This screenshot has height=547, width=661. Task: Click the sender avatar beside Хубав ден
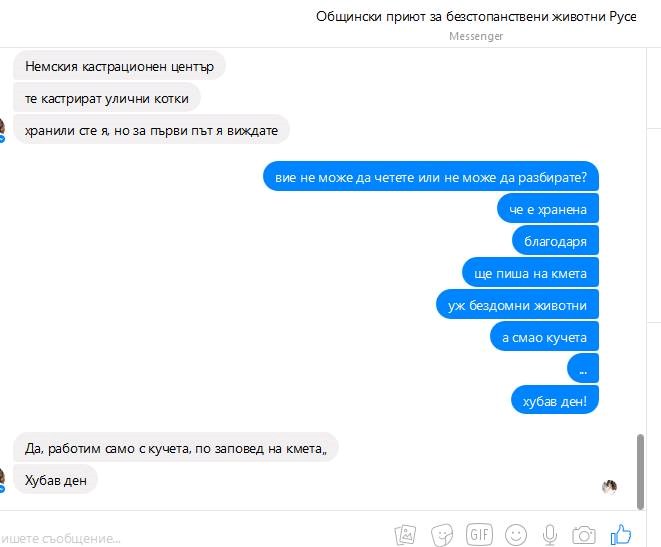tap(2, 480)
